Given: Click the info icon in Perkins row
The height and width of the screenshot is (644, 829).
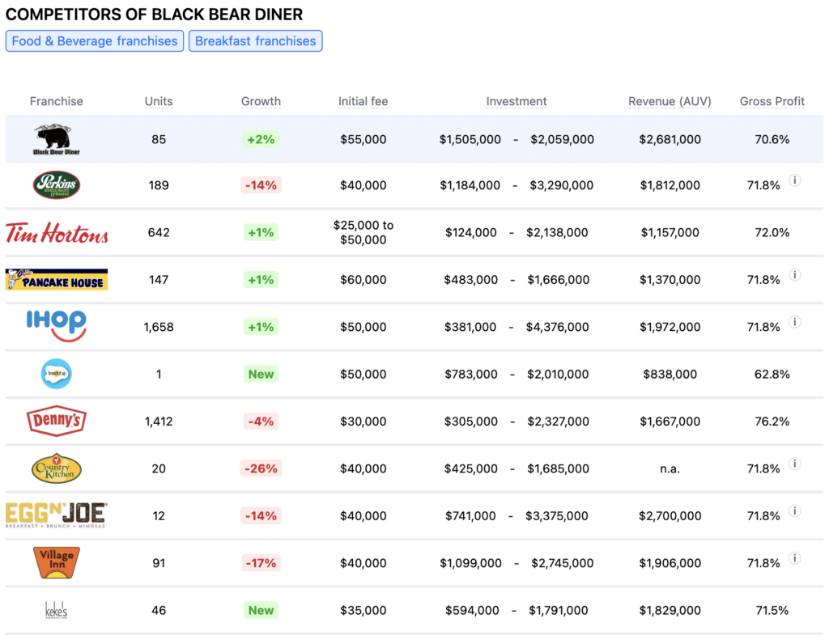Looking at the screenshot, I should coord(795,180).
